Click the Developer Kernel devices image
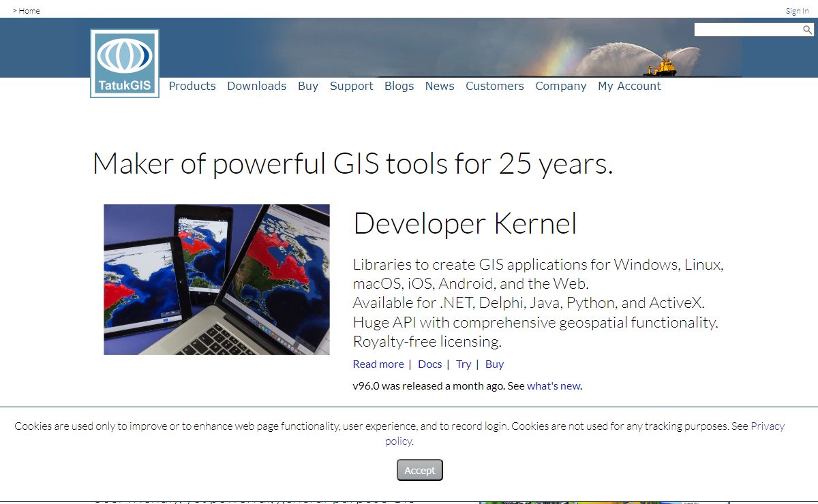This screenshot has width=818, height=504. point(217,279)
